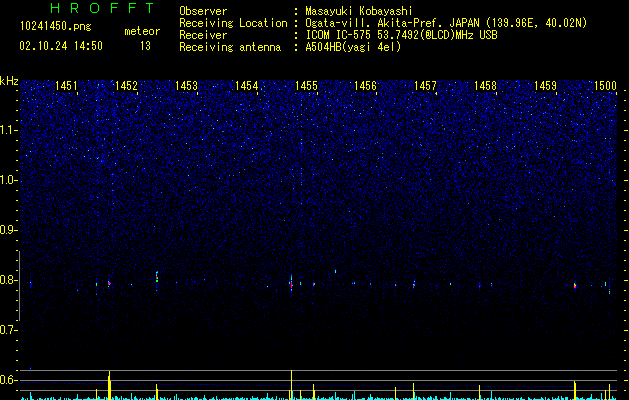Screen dimensions: 629x400
Task: Click time axis label 1500
Action: coord(605,85)
